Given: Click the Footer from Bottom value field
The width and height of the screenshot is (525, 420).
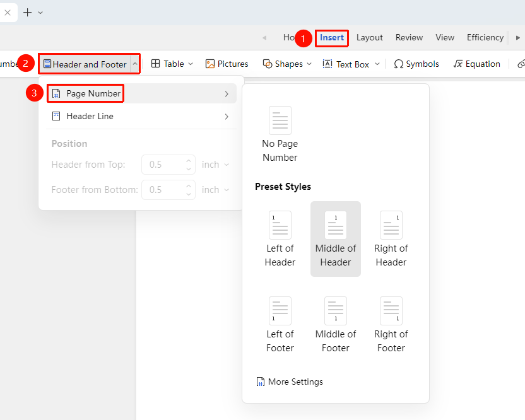Looking at the screenshot, I should coord(168,190).
